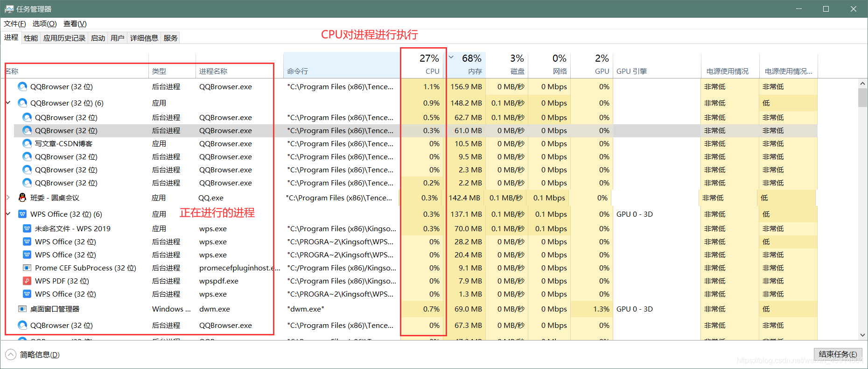
Task: Sort by the 0% 网络 column header
Action: pyautogui.click(x=549, y=65)
